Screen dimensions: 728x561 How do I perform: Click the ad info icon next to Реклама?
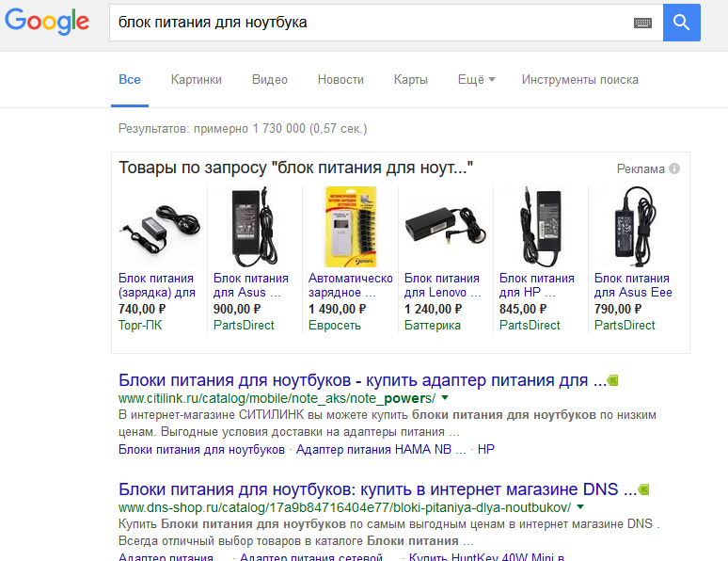pos(674,168)
